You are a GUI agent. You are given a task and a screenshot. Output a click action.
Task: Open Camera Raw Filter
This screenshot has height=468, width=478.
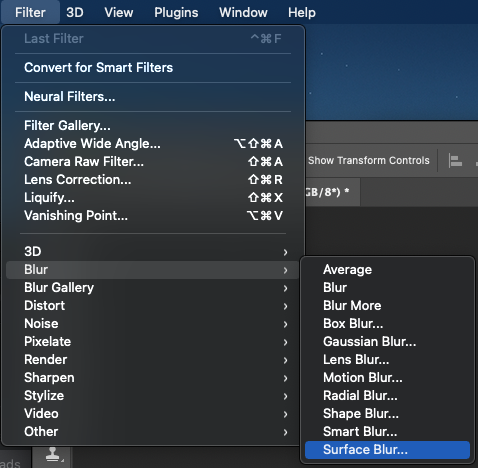tap(153, 162)
